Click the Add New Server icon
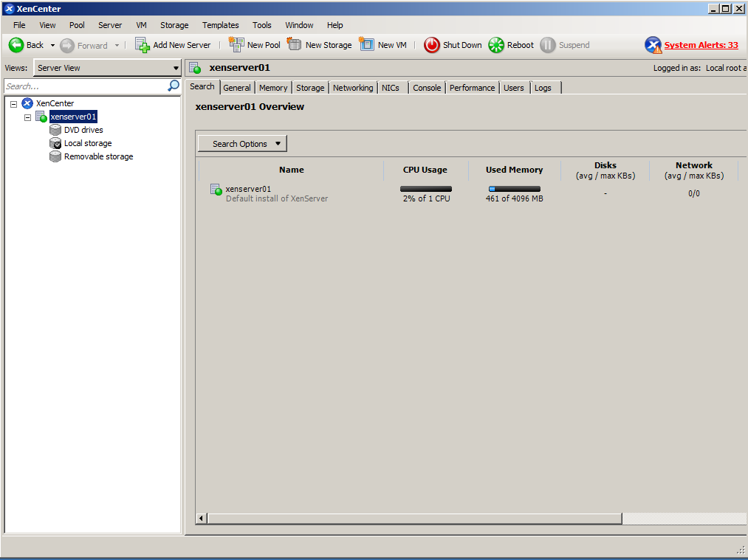The width and height of the screenshot is (748, 560). [x=143, y=45]
